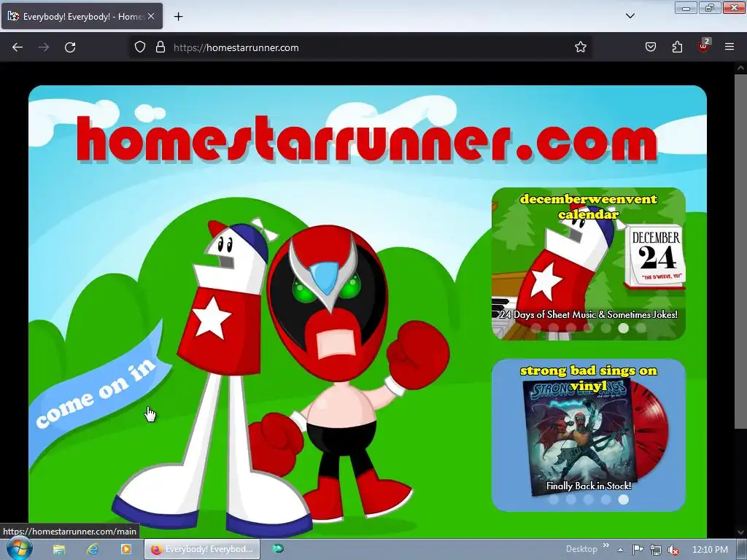Viewport: 747px width, 560px height.
Task: Open the network status tray icon
Action: coord(656,550)
